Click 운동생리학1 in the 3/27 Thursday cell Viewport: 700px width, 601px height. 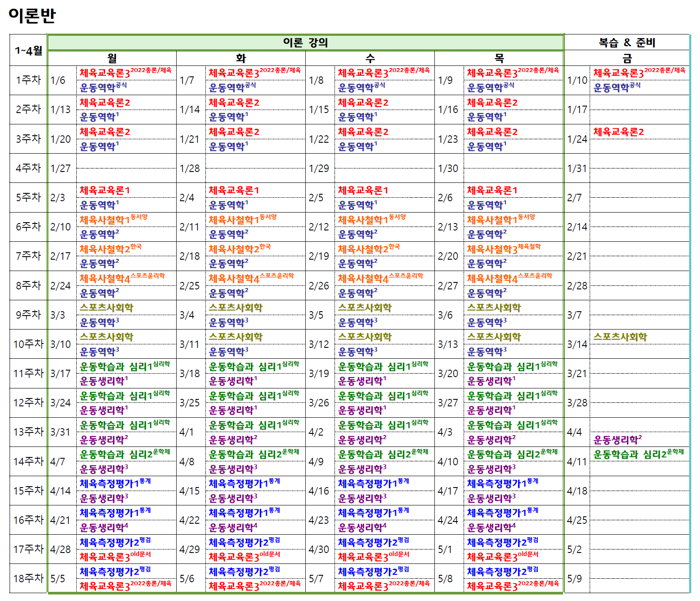click(x=491, y=410)
